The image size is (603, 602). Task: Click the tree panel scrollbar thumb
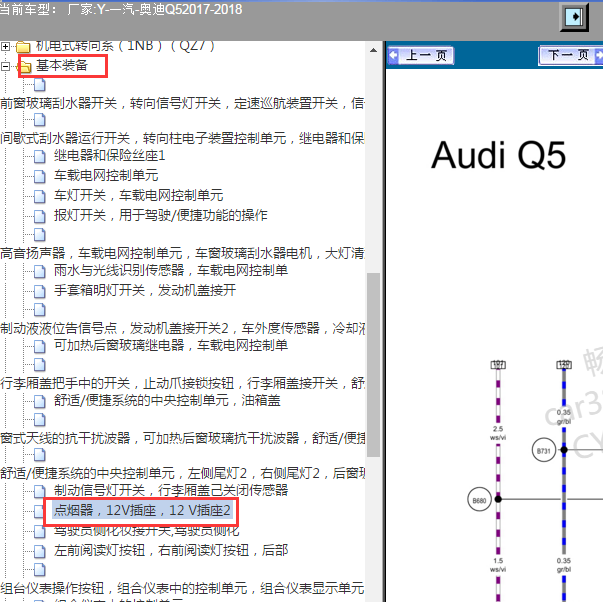[x=373, y=365]
